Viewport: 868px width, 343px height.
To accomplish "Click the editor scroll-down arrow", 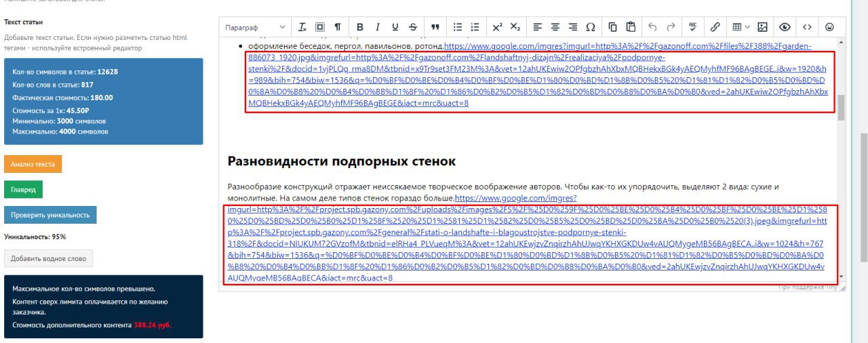I will [842, 277].
